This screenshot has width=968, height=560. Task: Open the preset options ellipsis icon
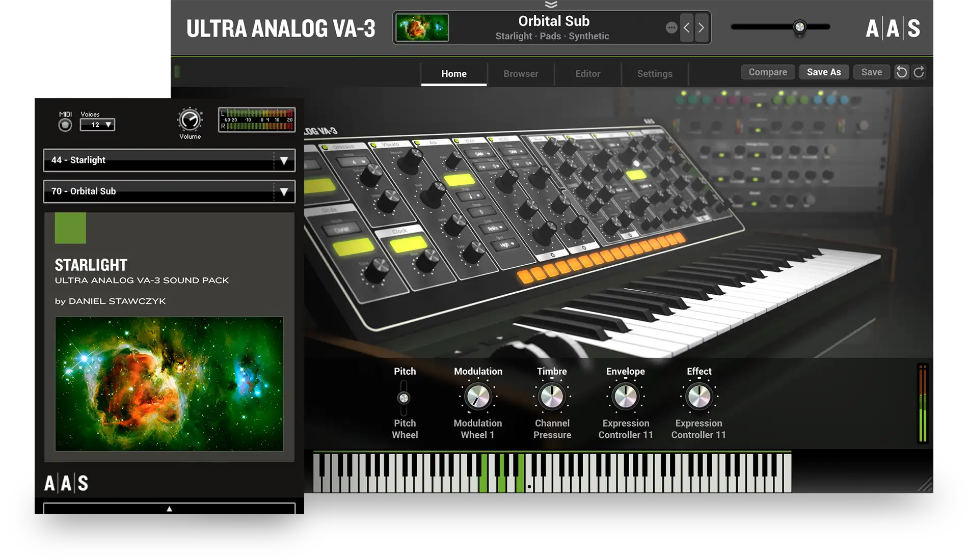(x=671, y=27)
